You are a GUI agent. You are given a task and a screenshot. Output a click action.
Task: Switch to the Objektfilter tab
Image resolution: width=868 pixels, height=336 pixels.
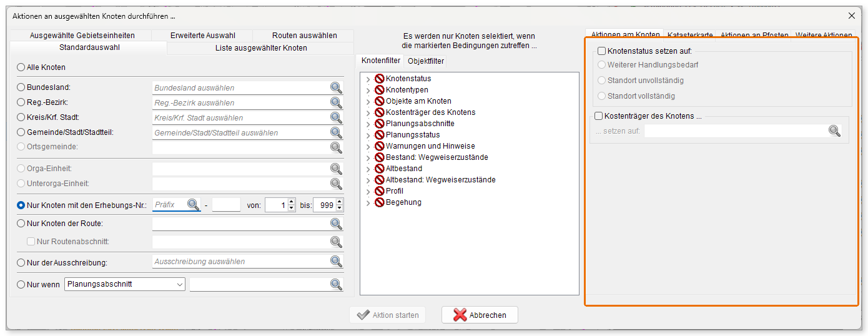point(426,61)
